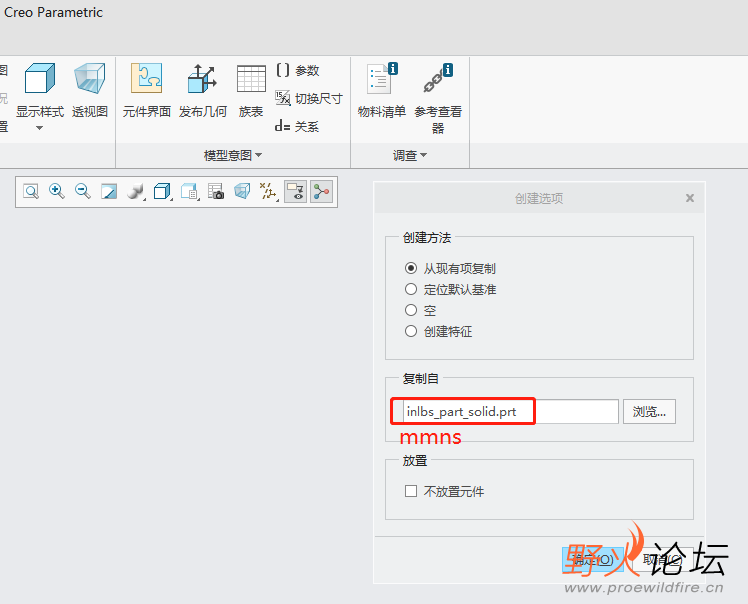The width and height of the screenshot is (748, 604).
Task: Expand the 调查 group dropdown
Action: tap(410, 155)
